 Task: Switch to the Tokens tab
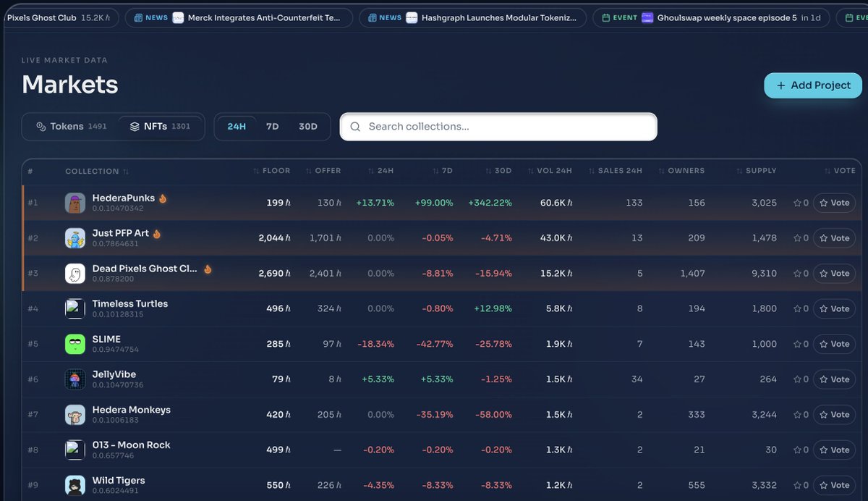tap(71, 127)
